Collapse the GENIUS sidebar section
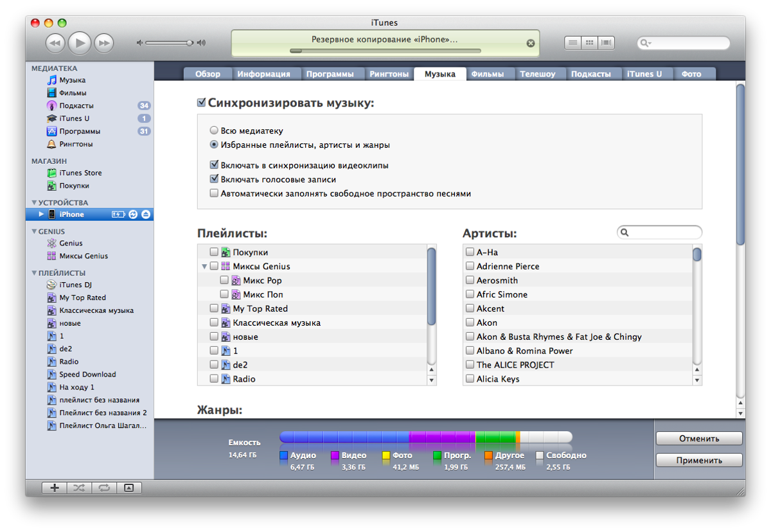This screenshot has height=532, width=771. click(34, 231)
